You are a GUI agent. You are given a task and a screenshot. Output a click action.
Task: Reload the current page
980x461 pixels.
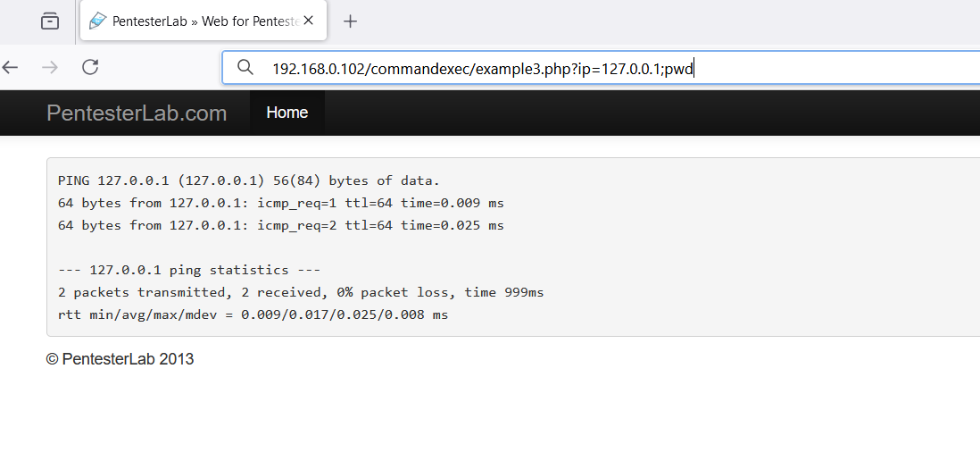pos(91,67)
